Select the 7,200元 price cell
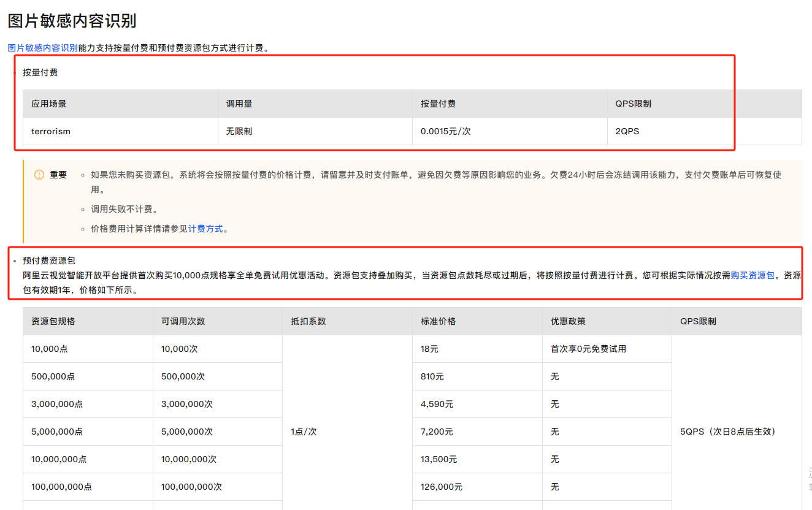 tap(477, 432)
